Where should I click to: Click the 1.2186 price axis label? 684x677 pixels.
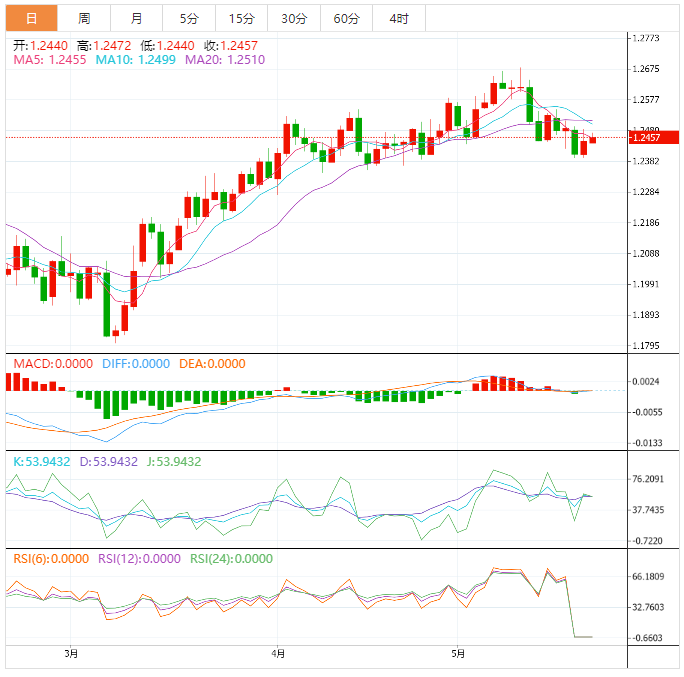646,223
